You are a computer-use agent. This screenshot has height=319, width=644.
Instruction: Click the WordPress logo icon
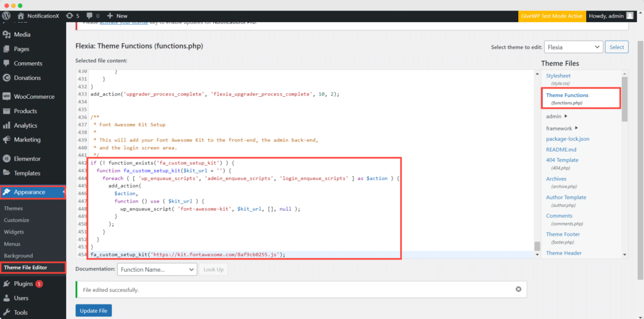[x=7, y=15]
